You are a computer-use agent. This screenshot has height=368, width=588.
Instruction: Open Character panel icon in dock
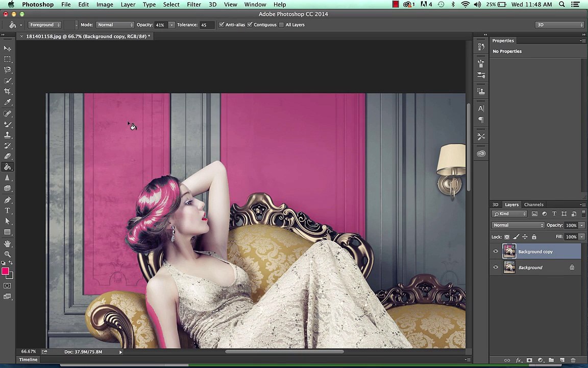coord(481,108)
